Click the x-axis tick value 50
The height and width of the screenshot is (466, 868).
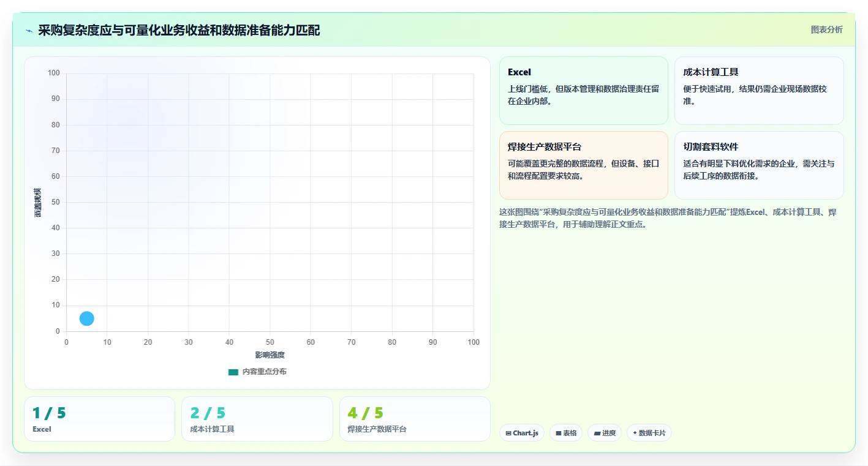270,342
